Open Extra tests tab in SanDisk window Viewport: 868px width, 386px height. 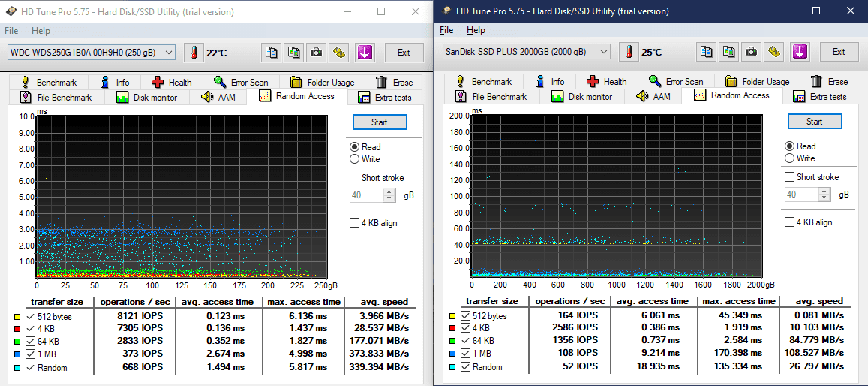(820, 97)
